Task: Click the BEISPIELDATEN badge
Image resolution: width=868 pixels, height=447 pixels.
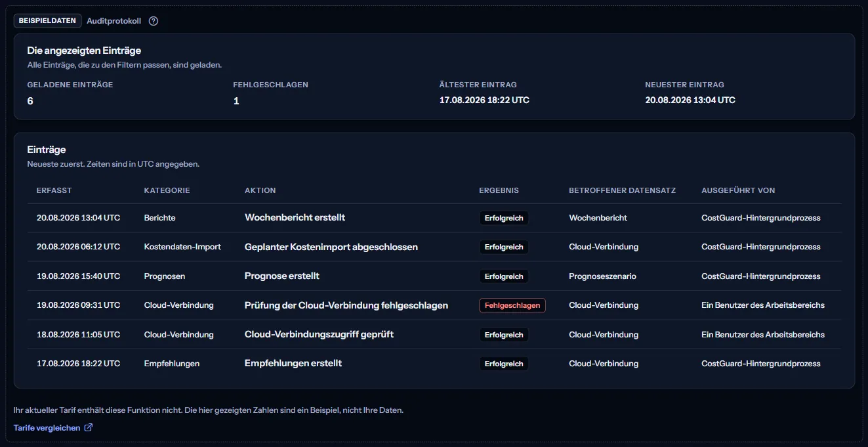Action: [48, 21]
